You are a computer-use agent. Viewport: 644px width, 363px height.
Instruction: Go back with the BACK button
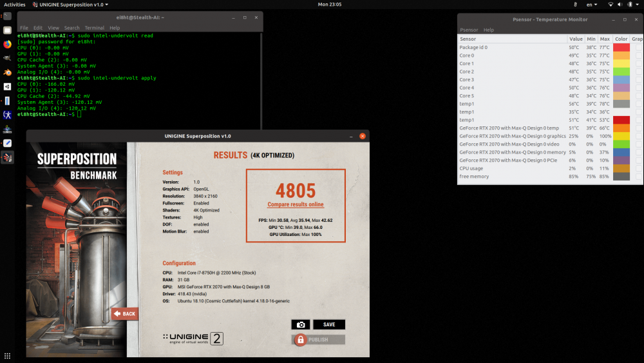coord(125,313)
